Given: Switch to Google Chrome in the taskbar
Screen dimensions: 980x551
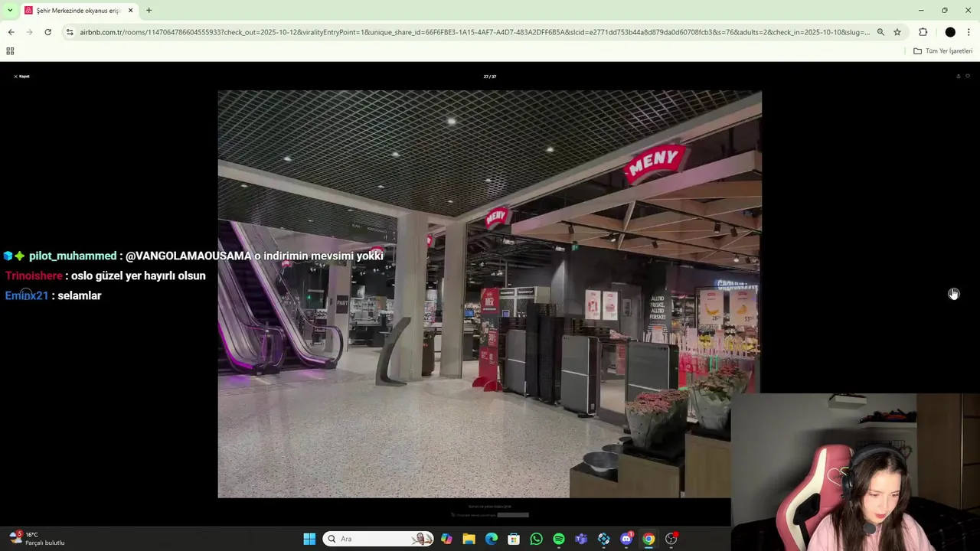Looking at the screenshot, I should click(648, 539).
